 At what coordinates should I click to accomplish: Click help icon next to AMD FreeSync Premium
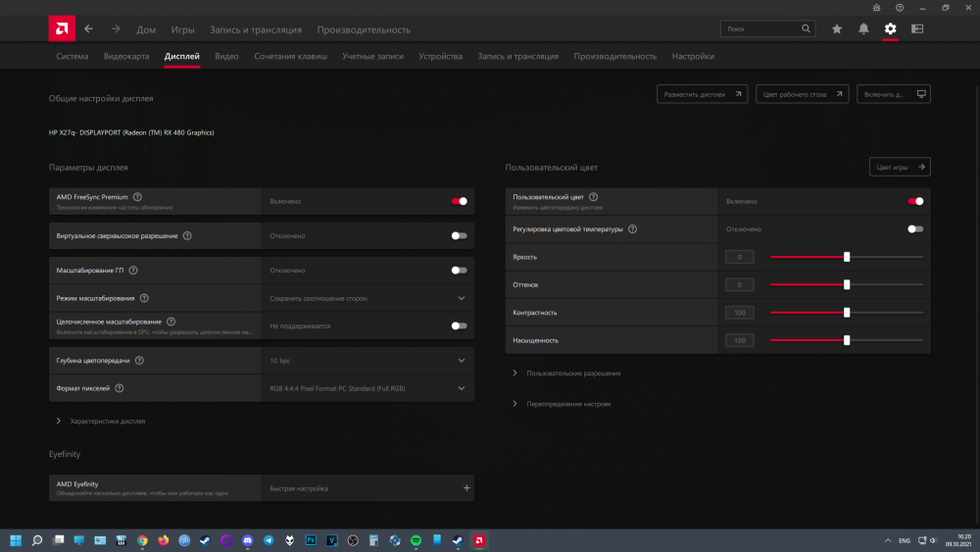[x=137, y=197]
